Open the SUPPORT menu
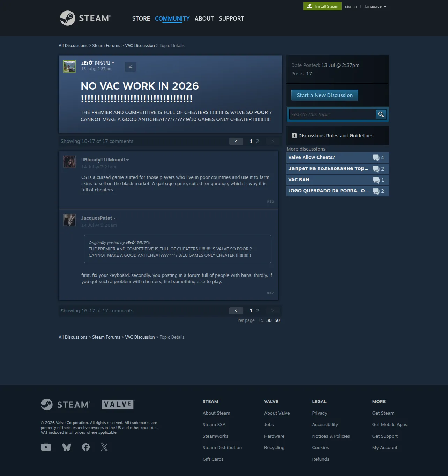 click(x=231, y=18)
